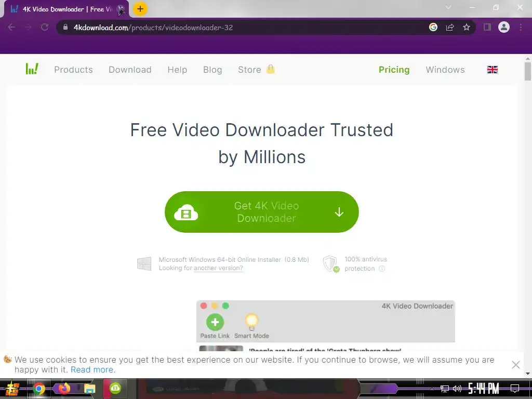Open the Store page
The image size is (532, 399).
249,70
